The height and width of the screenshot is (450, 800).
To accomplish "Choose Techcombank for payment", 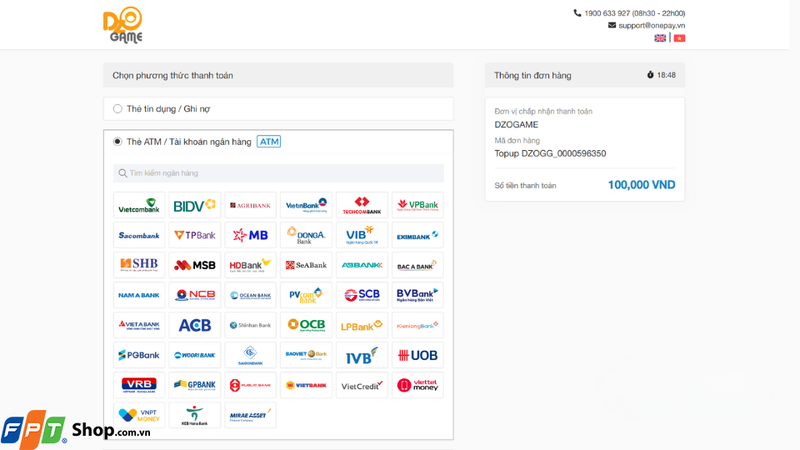I will click(362, 205).
